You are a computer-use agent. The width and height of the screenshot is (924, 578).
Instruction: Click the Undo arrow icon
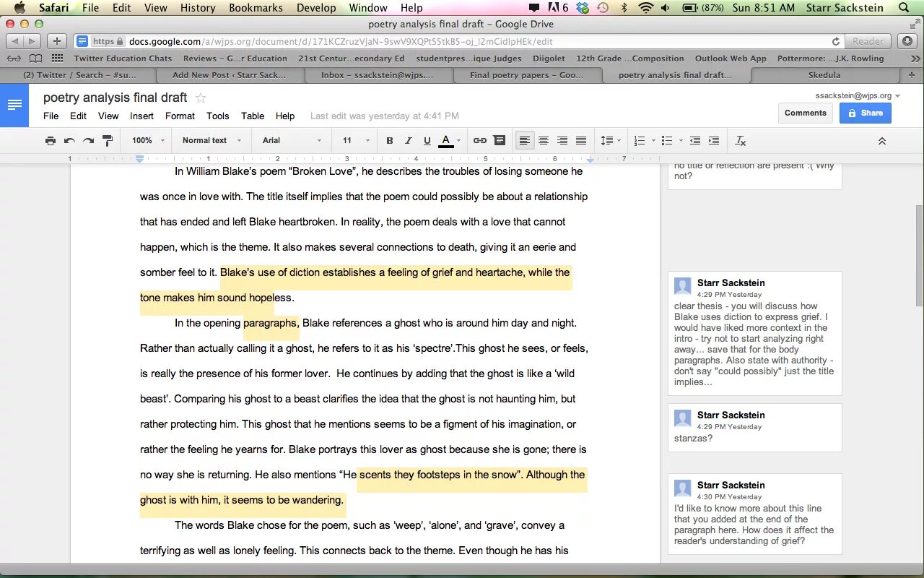(x=69, y=141)
